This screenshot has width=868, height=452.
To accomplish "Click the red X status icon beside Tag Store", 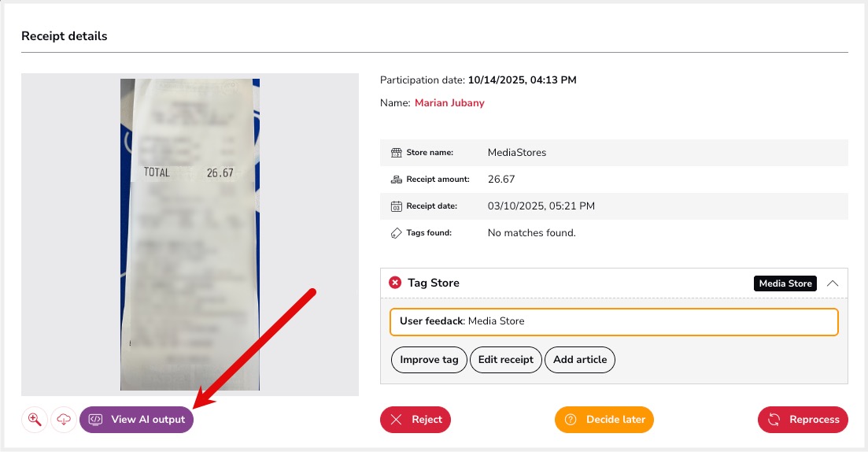I will pyautogui.click(x=395, y=283).
